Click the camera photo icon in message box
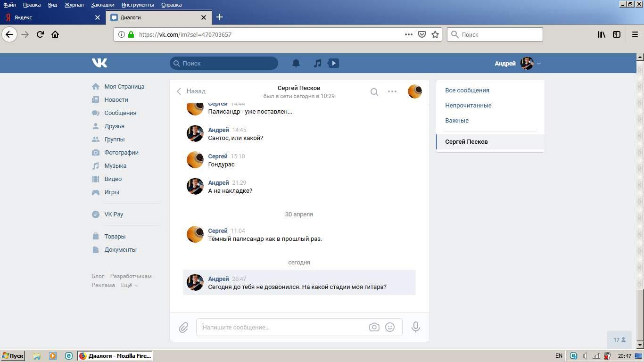 pyautogui.click(x=374, y=327)
